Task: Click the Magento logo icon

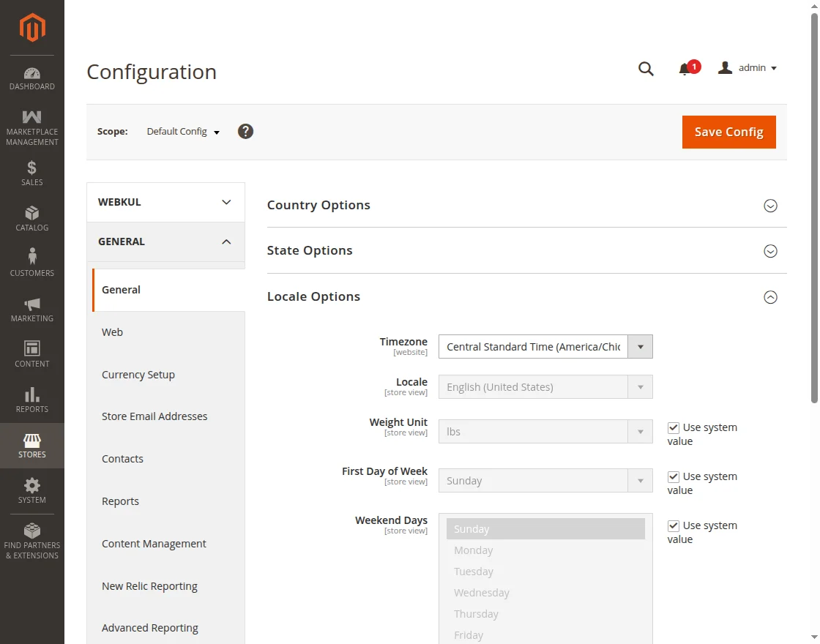Action: [x=32, y=28]
